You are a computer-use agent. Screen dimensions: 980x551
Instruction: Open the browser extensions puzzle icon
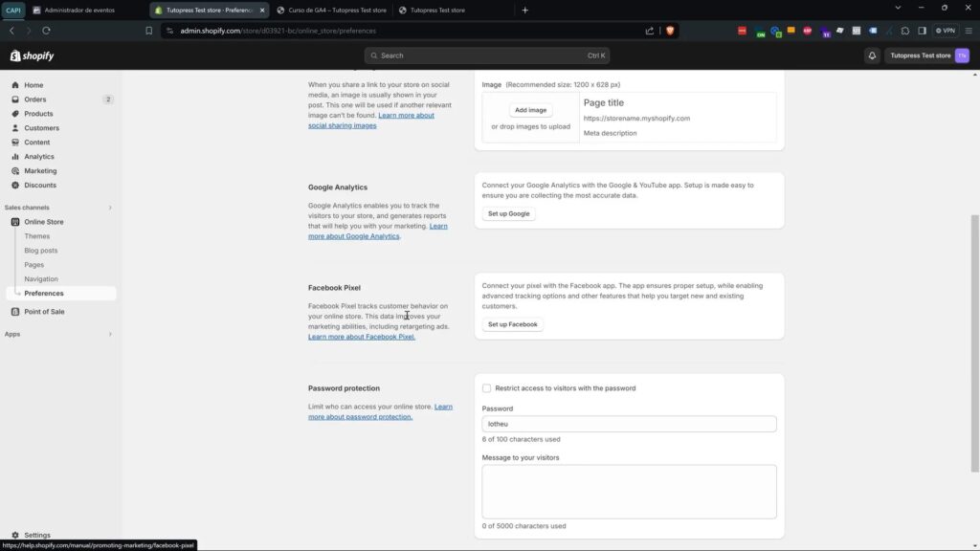click(905, 31)
